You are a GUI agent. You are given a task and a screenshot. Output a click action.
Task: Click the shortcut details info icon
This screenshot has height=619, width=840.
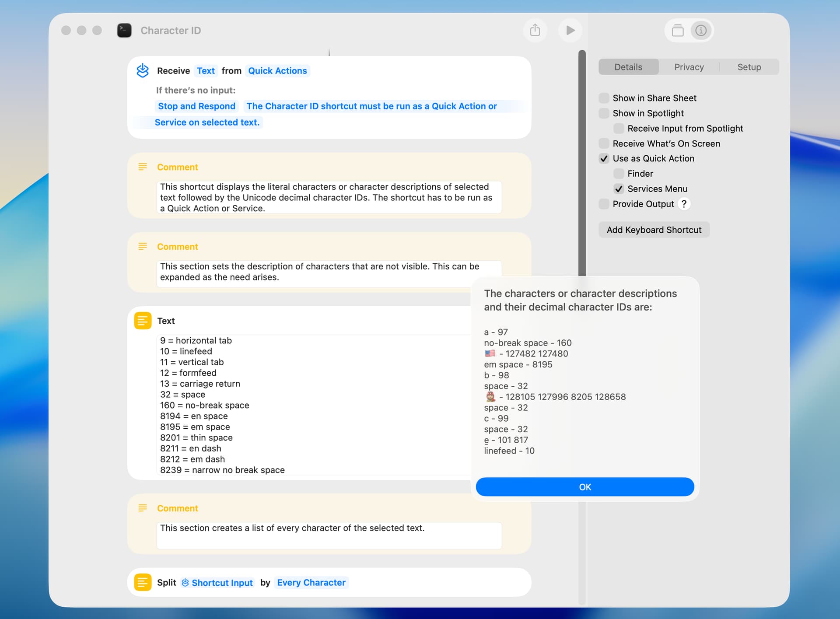pyautogui.click(x=701, y=30)
